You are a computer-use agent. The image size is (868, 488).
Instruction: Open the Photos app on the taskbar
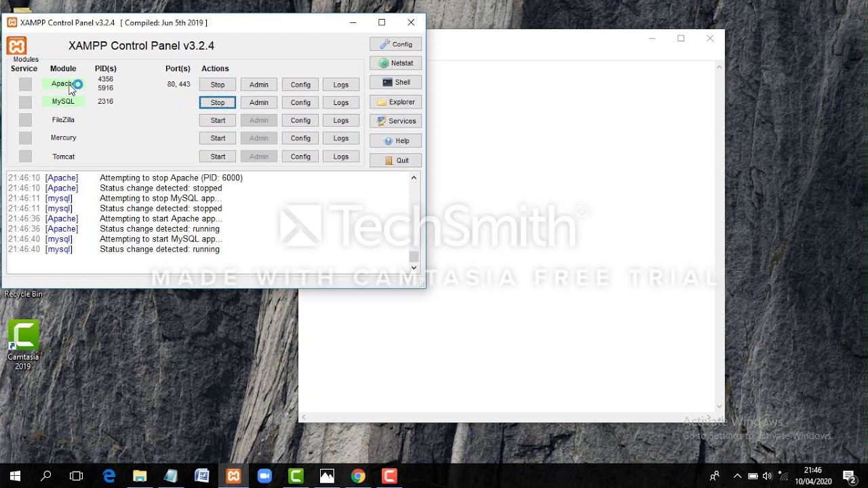click(x=327, y=476)
